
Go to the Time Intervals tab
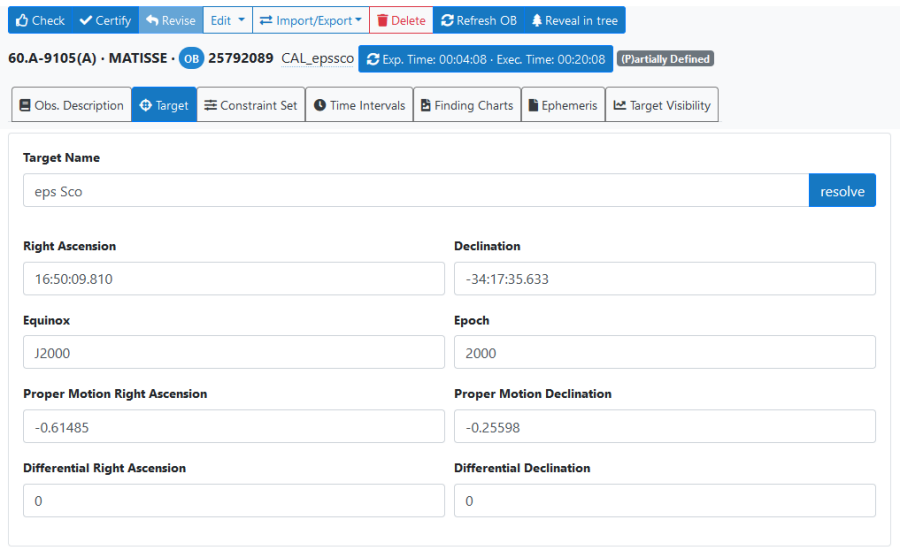[x=359, y=105]
